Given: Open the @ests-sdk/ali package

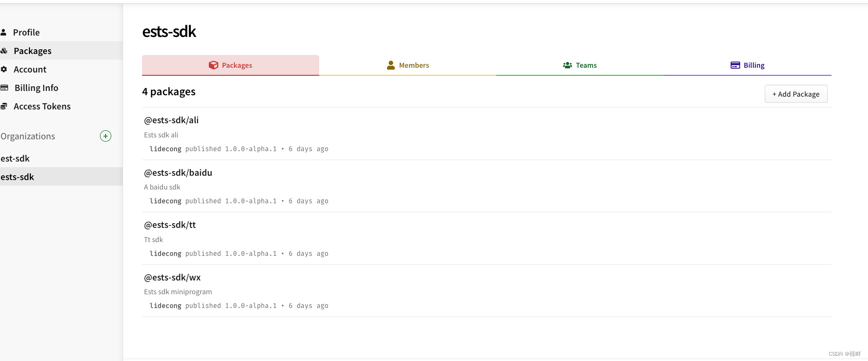Looking at the screenshot, I should pos(171,120).
